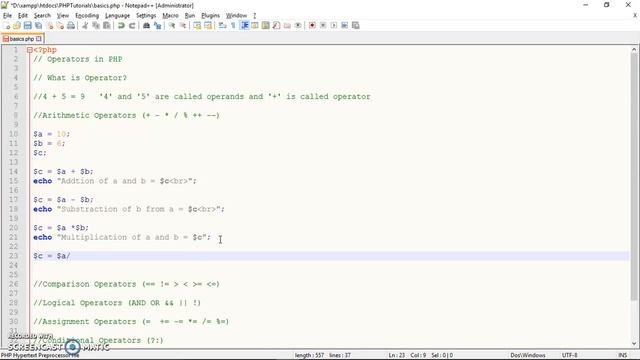Open the View menu

tap(62, 16)
